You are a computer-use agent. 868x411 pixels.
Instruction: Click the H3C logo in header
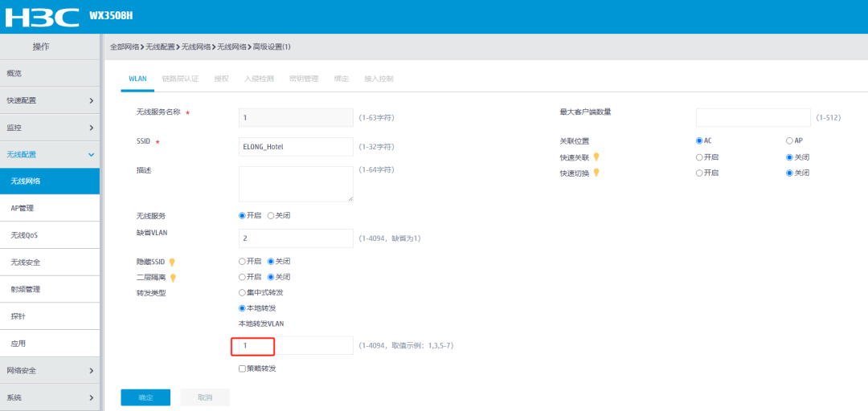pos(43,16)
